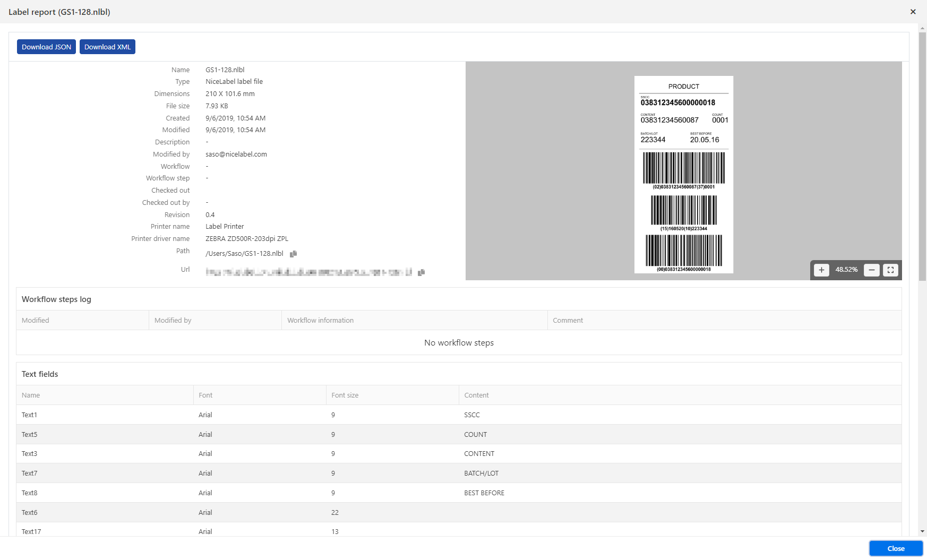Screen dimensions: 927x560
Task: Click the Download XML button
Action: click(x=107, y=47)
